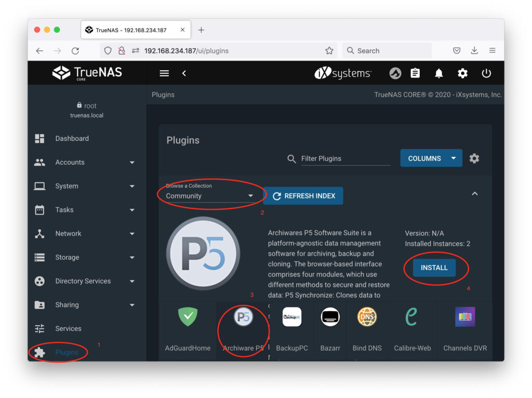This screenshot has width=532, height=398.
Task: Toggle the hamburger menu to collapse sidebar
Action: click(x=164, y=73)
